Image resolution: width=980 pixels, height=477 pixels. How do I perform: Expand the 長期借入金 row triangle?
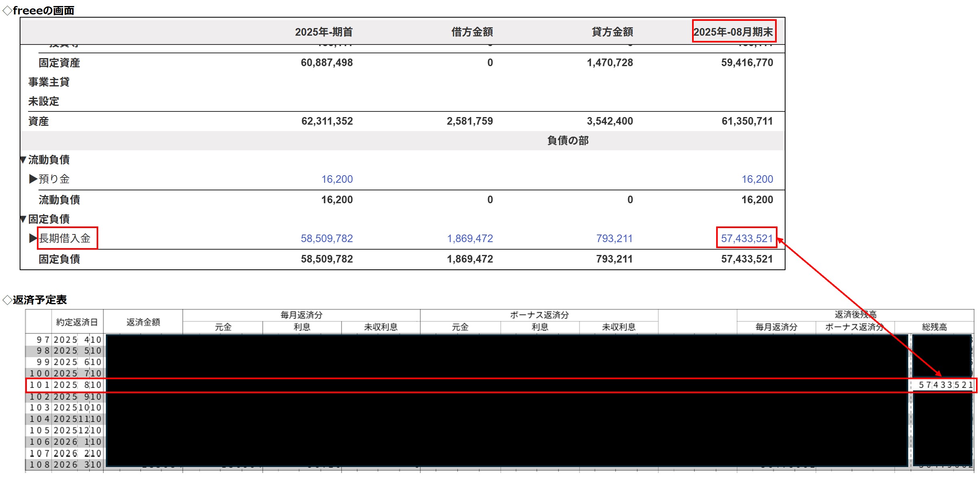tap(33, 238)
